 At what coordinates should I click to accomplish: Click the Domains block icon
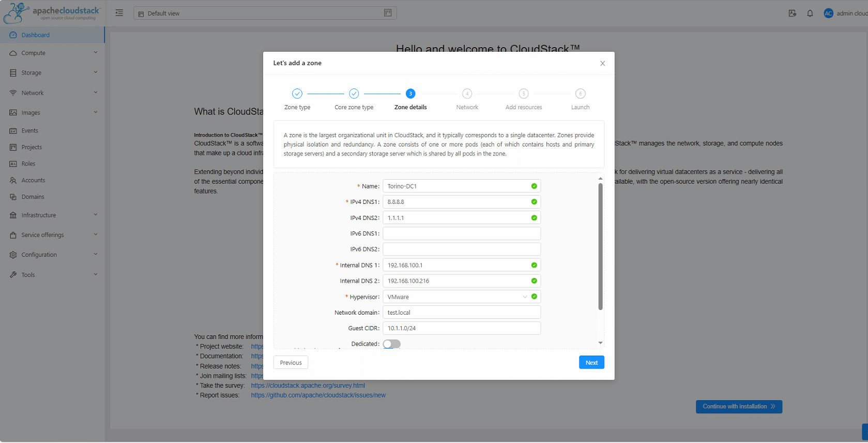coord(13,197)
